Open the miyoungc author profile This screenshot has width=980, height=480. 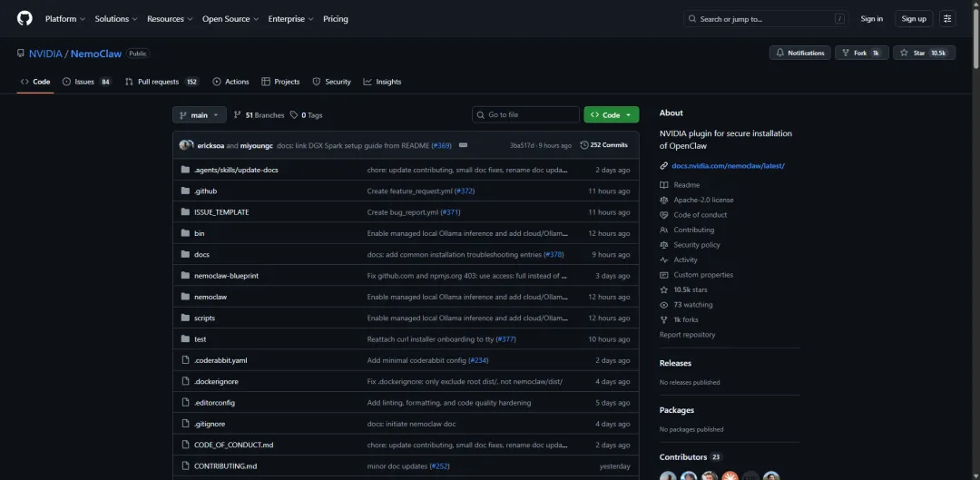(256, 145)
